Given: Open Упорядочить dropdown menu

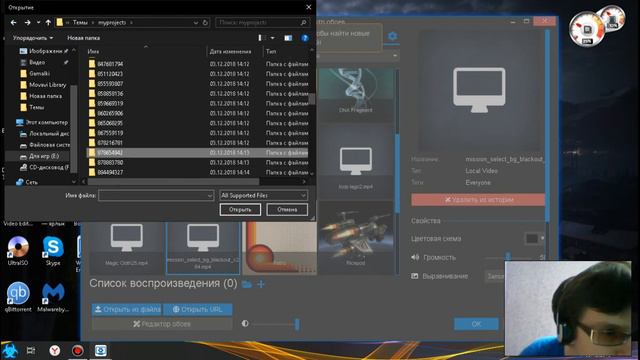Looking at the screenshot, I should point(33,38).
